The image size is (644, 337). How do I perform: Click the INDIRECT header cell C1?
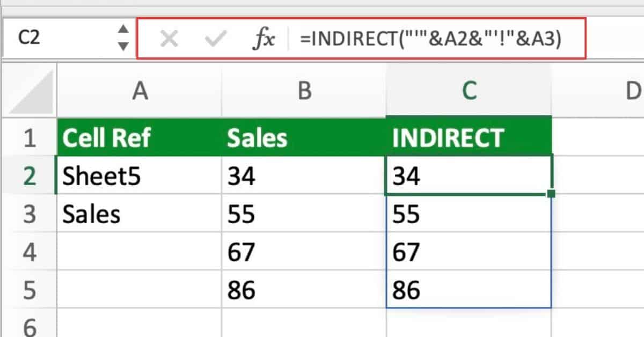470,137
